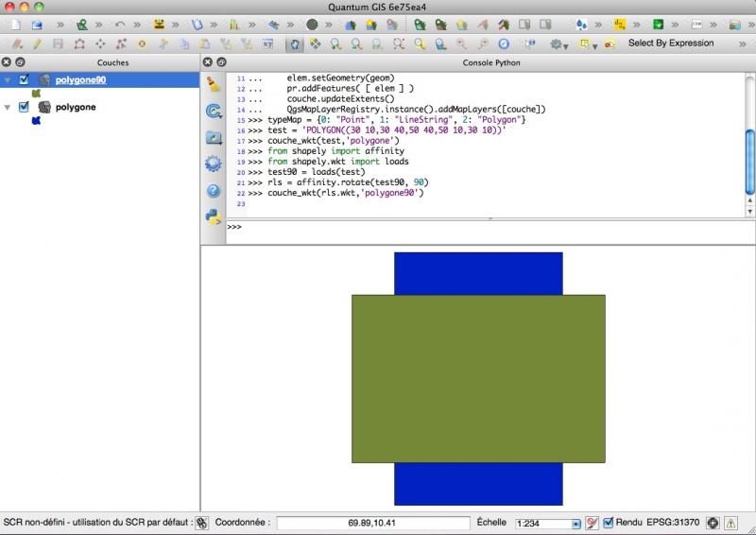Click the console import class icon
The height and width of the screenshot is (535, 756).
coord(213,111)
